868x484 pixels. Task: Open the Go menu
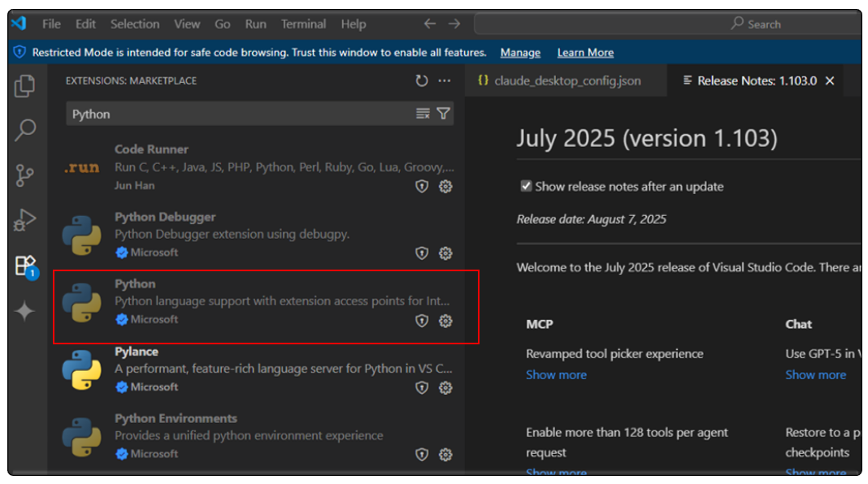click(222, 24)
